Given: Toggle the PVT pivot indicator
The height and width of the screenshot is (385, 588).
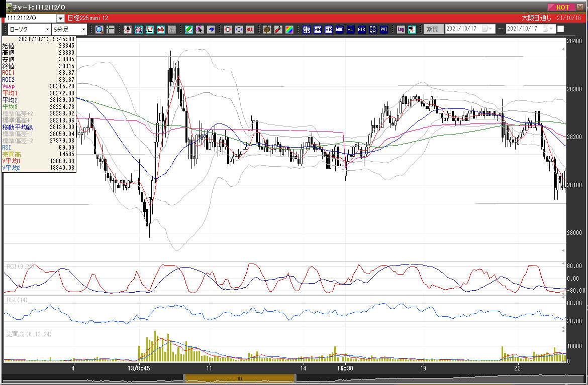Looking at the screenshot, I should point(383,30).
